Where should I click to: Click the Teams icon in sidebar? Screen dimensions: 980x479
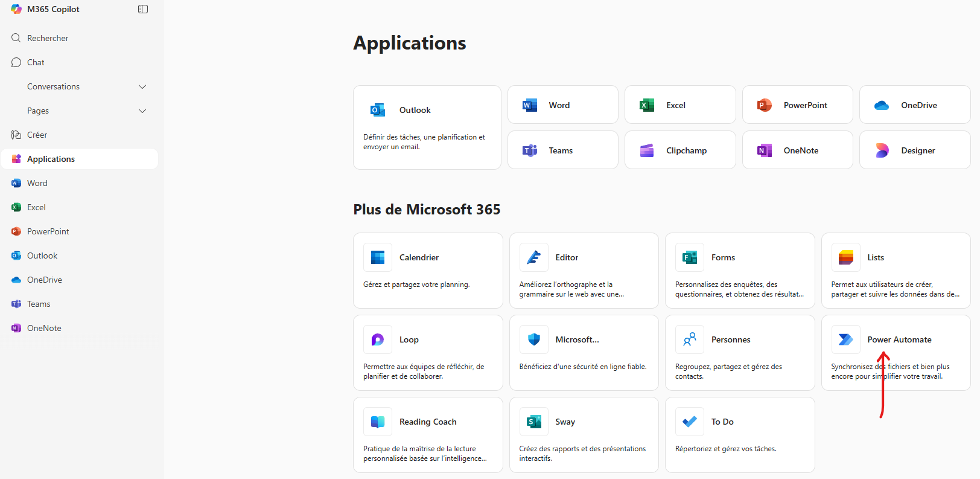pyautogui.click(x=16, y=304)
